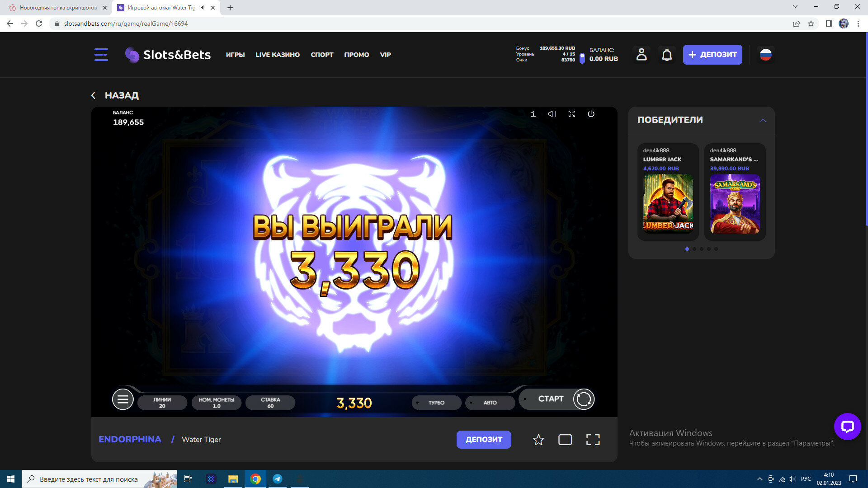Image resolution: width=868 pixels, height=488 pixels.
Task: Click the ДЕПОЗИТ button in header
Action: pyautogui.click(x=712, y=55)
